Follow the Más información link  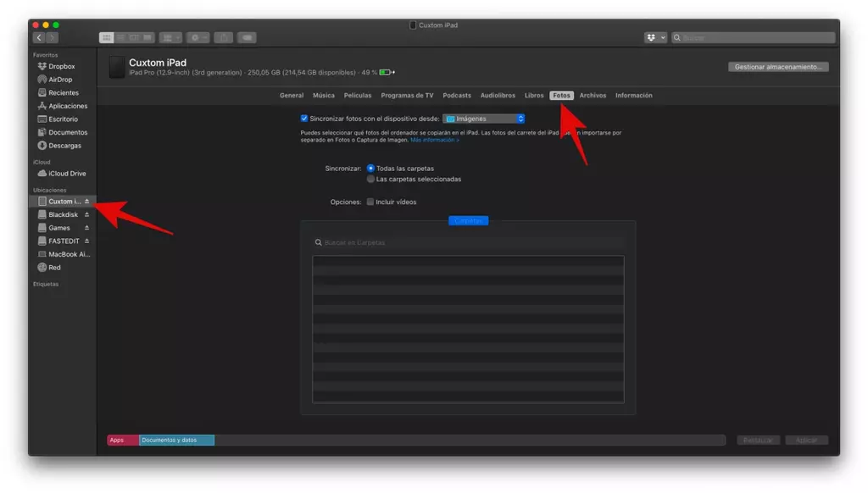click(x=435, y=140)
